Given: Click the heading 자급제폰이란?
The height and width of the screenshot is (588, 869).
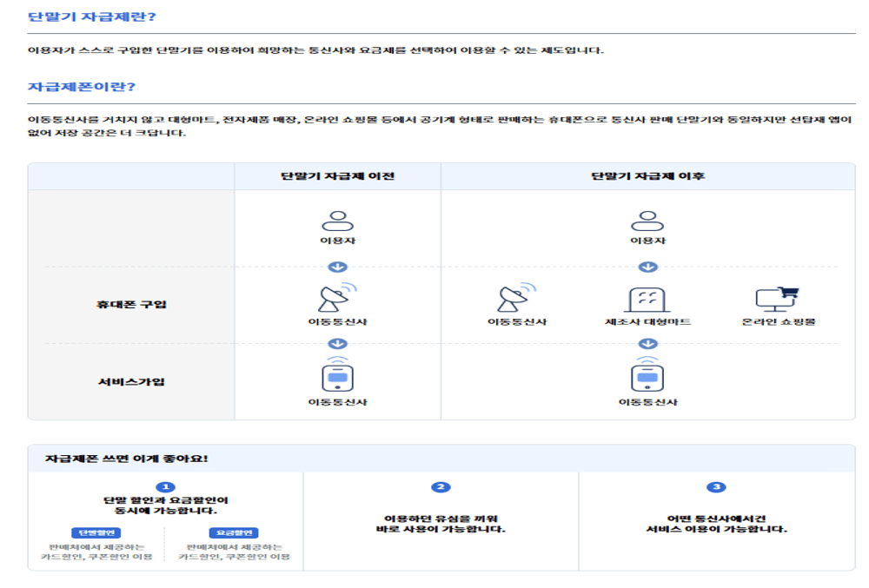Looking at the screenshot, I should (82, 87).
